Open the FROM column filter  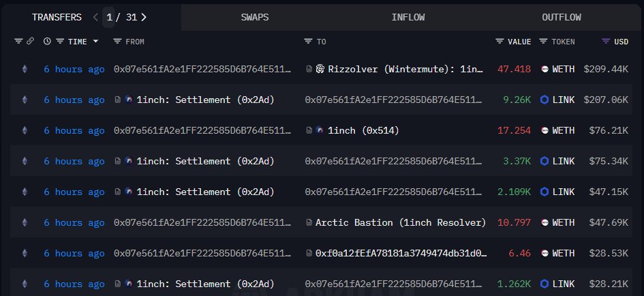click(117, 41)
